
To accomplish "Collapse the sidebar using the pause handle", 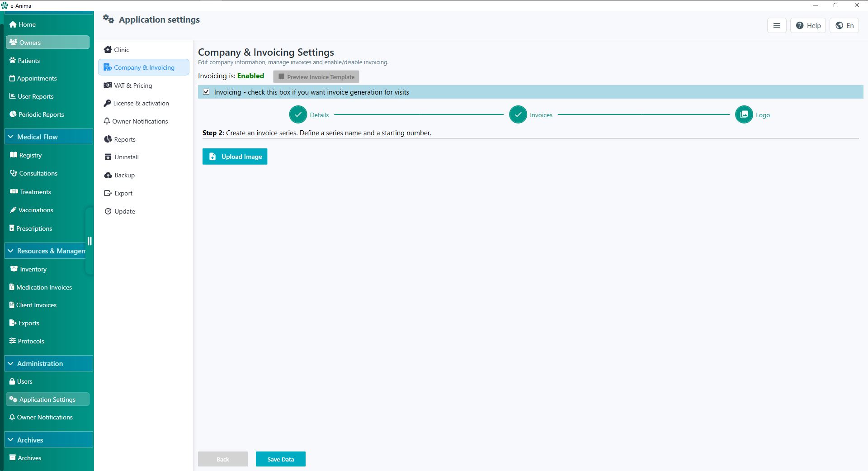I will 90,241.
